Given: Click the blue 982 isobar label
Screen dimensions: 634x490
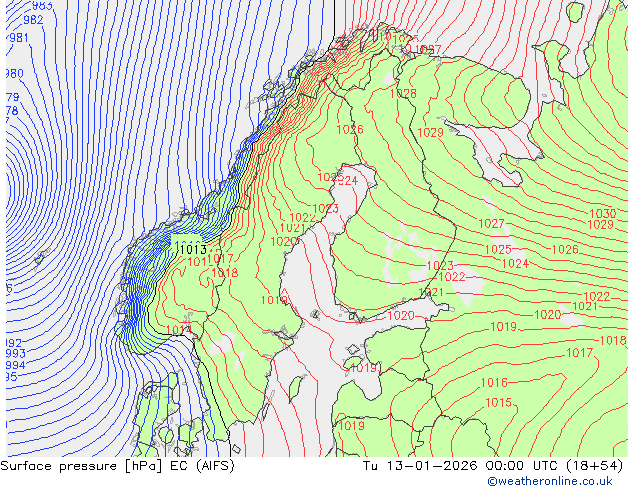Looking at the screenshot, I should [x=33, y=20].
